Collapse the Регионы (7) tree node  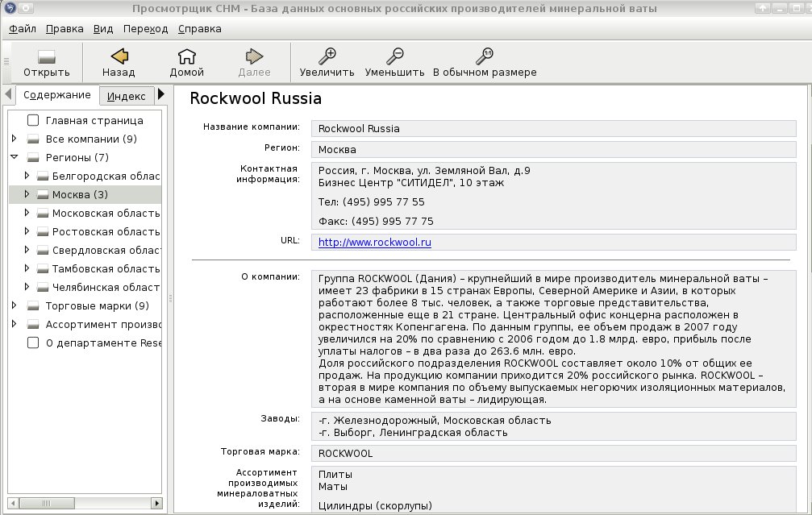pos(14,157)
